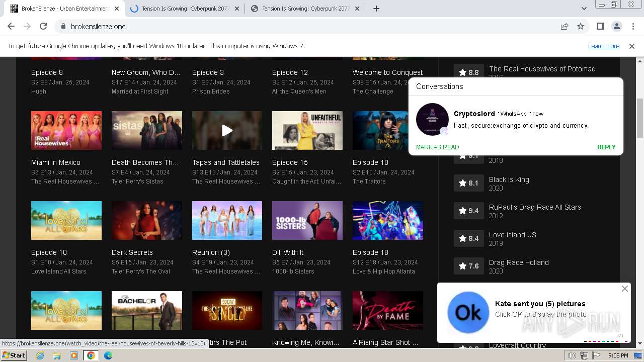
Task: Bookmark this page with the star icon
Action: (581, 27)
